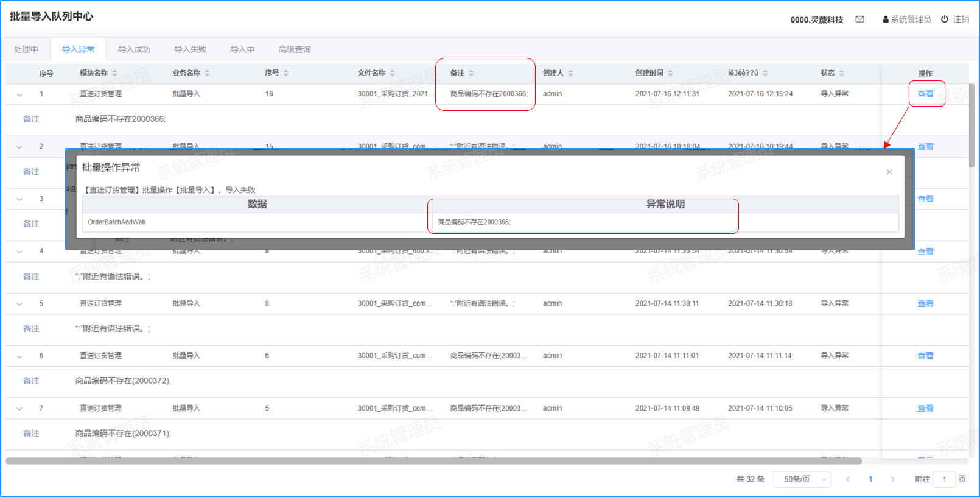Sort by 状态 column sort icon
The height and width of the screenshot is (497, 980).
tap(842, 73)
